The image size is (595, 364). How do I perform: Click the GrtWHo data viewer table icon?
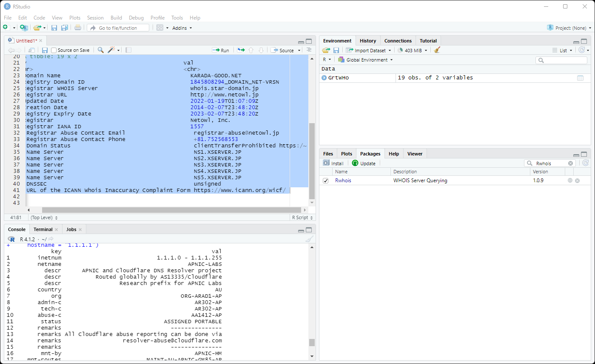point(580,78)
